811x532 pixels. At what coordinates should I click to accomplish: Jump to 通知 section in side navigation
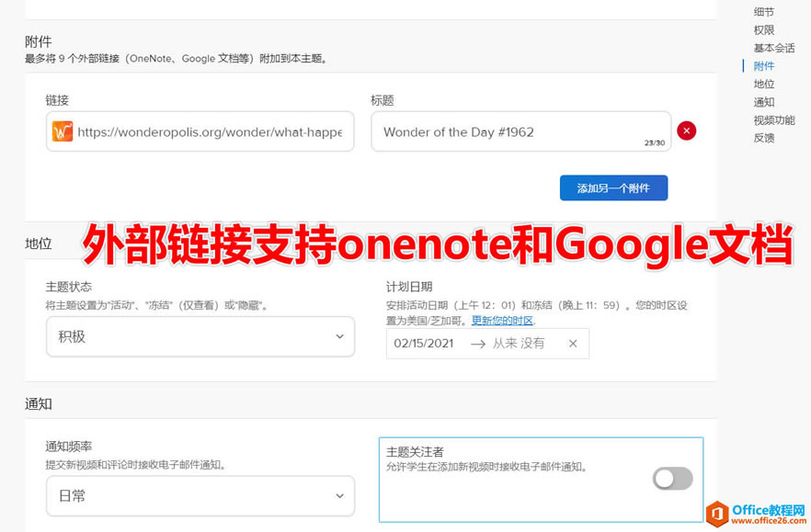764,102
